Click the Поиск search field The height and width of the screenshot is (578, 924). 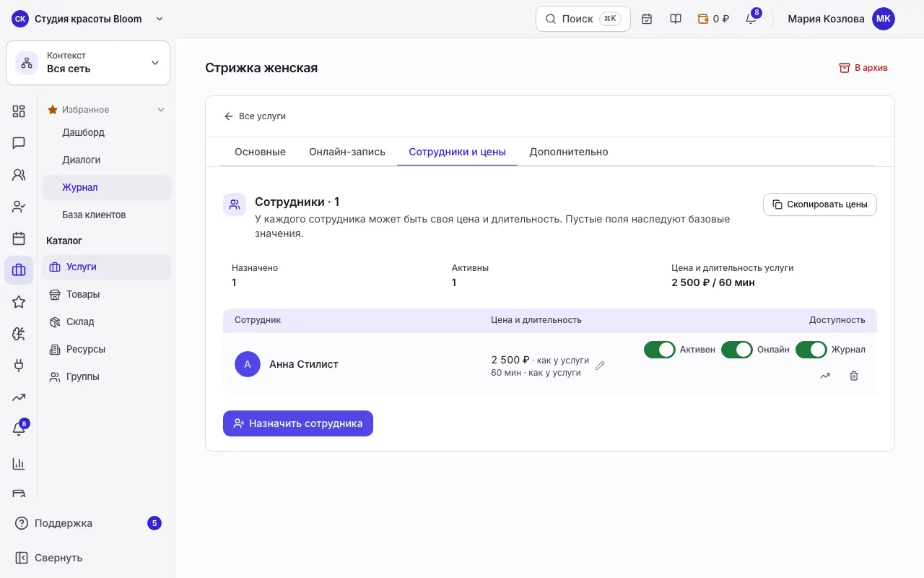[x=583, y=19]
